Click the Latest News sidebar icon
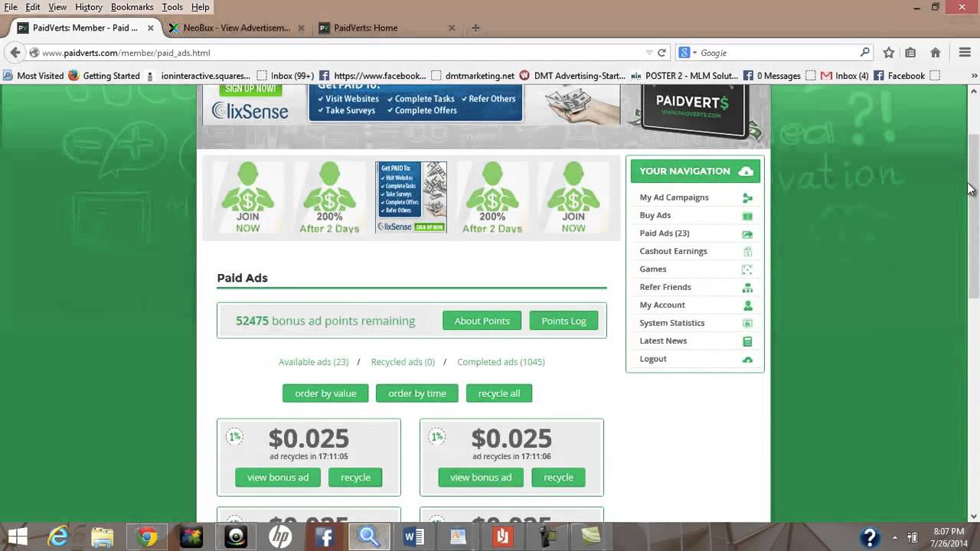980x551 pixels. pos(747,341)
